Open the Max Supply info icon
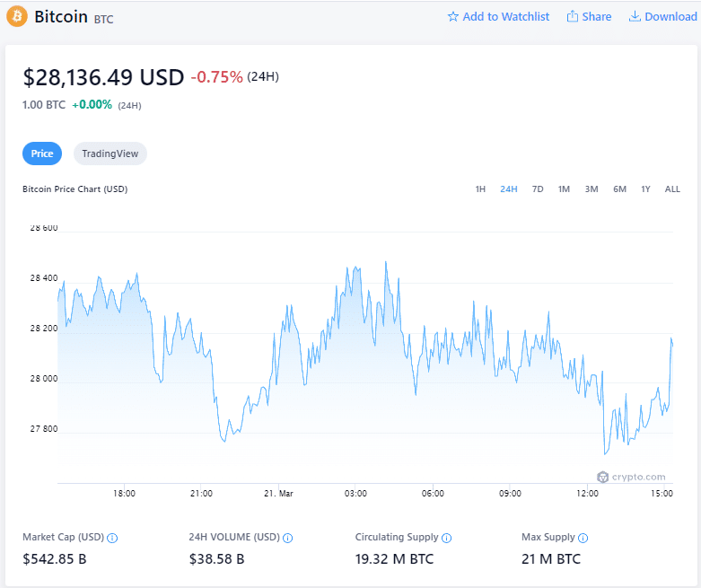 pyautogui.click(x=583, y=538)
